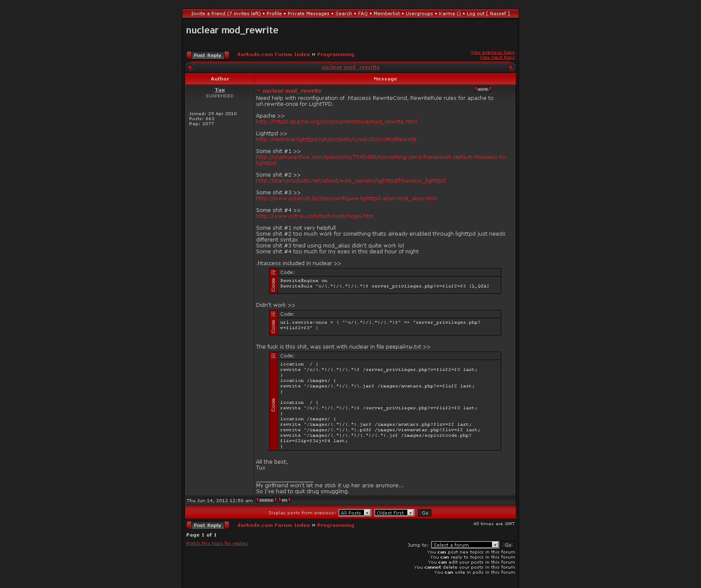Viewport: 701px width, 588px height.
Task: Open the Oldest First sort dropdown
Action: 394,513
